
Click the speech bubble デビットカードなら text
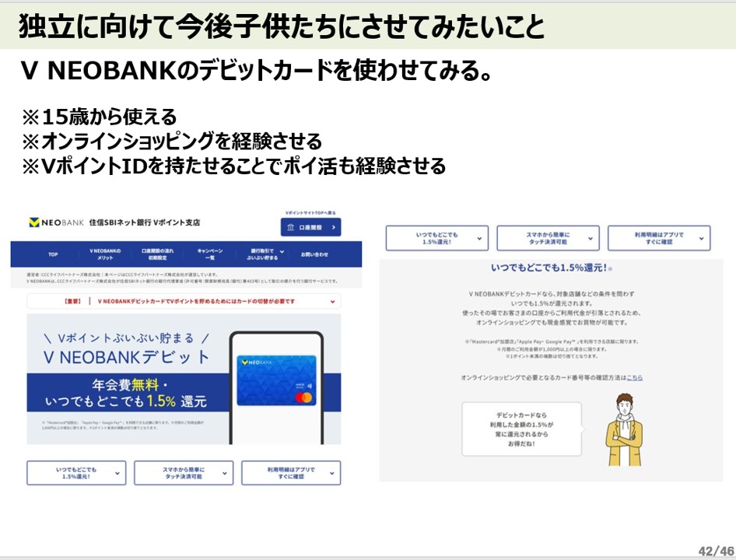(x=521, y=429)
